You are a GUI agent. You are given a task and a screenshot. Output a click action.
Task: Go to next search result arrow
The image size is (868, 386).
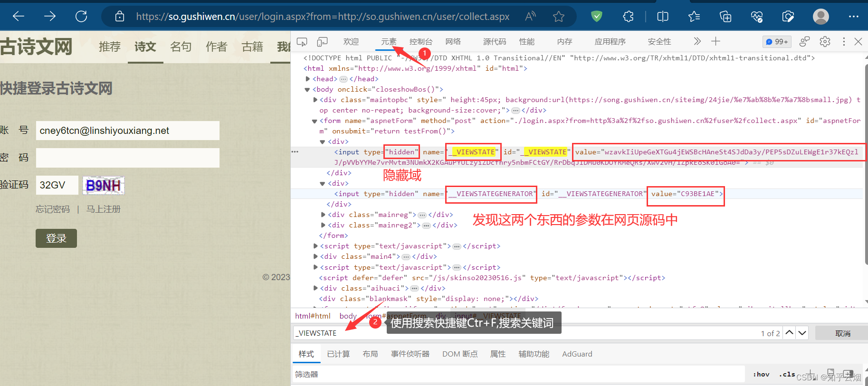[802, 333]
